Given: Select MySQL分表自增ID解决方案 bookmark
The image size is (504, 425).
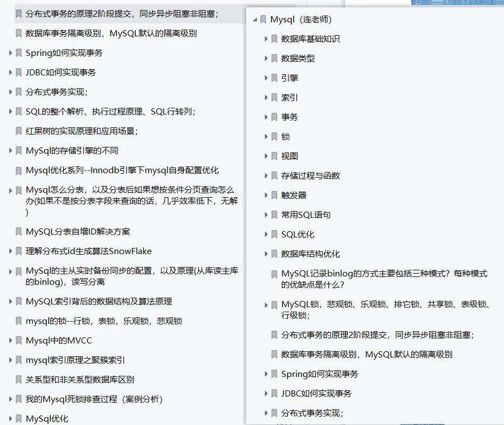Looking at the screenshot, I should coord(78,232).
